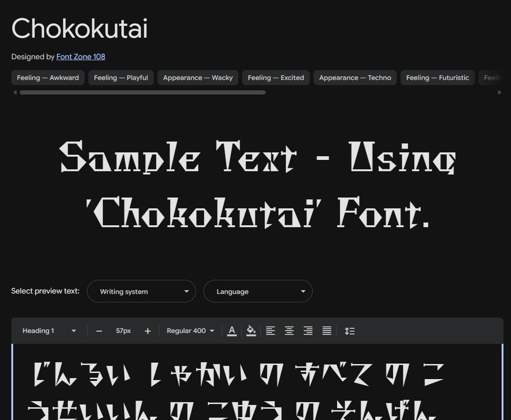Justify the preview text
The height and width of the screenshot is (420, 511).
click(x=327, y=331)
